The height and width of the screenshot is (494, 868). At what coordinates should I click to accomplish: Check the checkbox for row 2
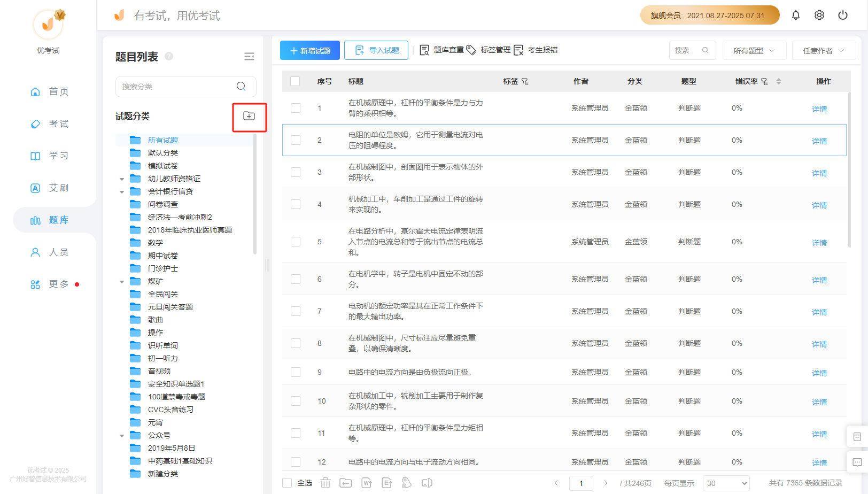coord(296,140)
